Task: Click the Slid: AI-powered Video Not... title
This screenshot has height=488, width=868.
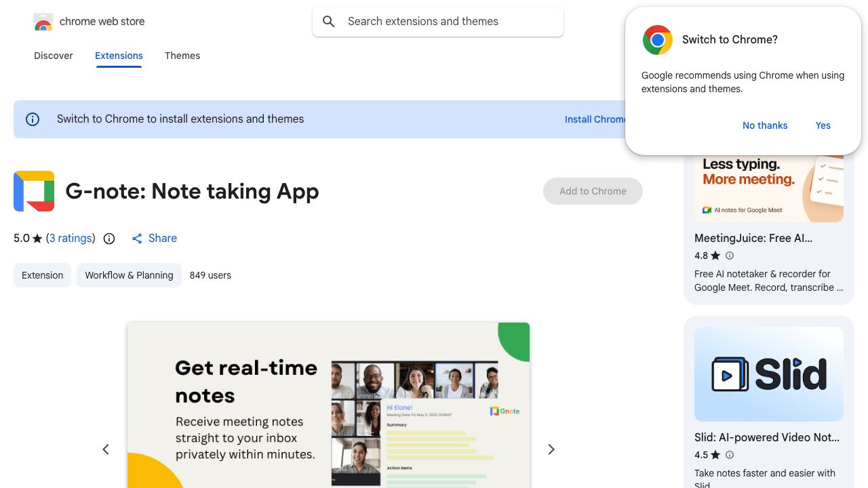Action: (767, 438)
